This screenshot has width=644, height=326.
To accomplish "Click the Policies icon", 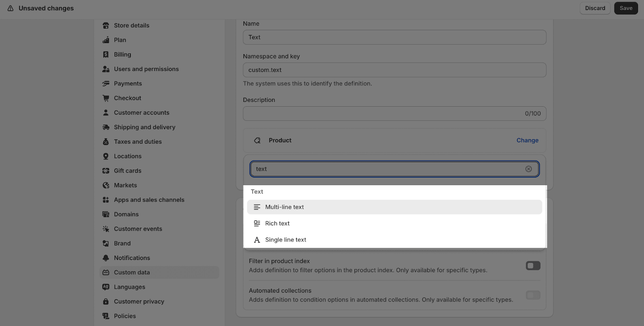I will 106,316.
